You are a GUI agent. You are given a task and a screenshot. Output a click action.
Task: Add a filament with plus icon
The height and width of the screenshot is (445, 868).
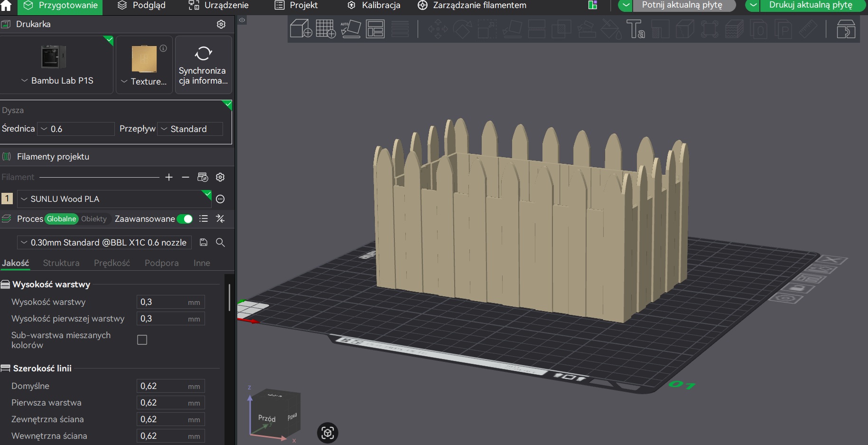[169, 177]
